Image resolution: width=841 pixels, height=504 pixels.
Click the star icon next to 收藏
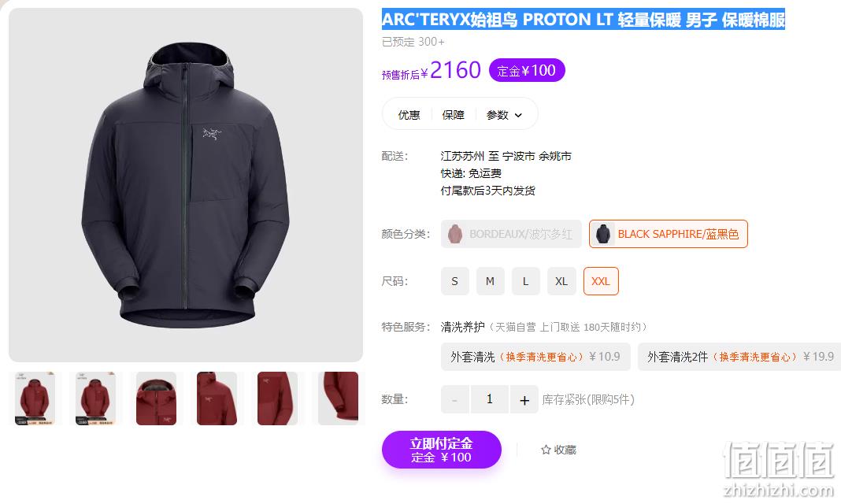click(546, 450)
